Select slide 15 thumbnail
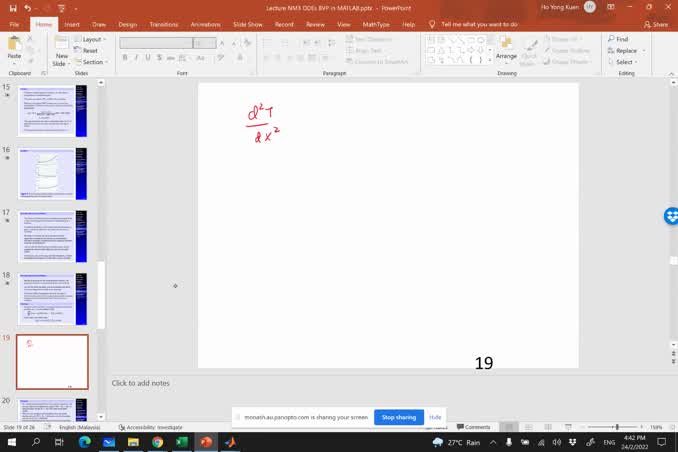Image resolution: width=678 pixels, height=452 pixels. point(52,111)
